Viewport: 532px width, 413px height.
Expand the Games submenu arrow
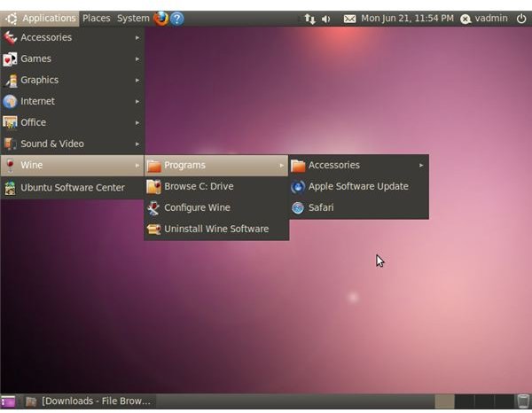[x=137, y=59]
